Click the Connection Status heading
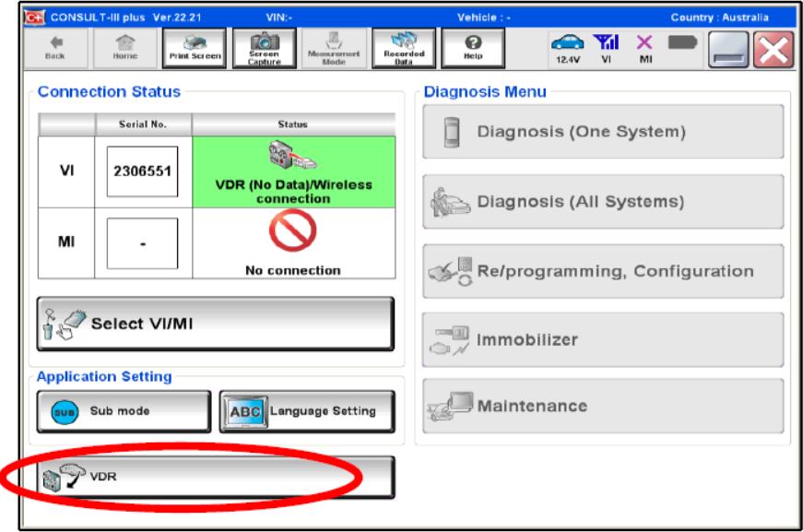This screenshot has height=532, width=803. [109, 91]
